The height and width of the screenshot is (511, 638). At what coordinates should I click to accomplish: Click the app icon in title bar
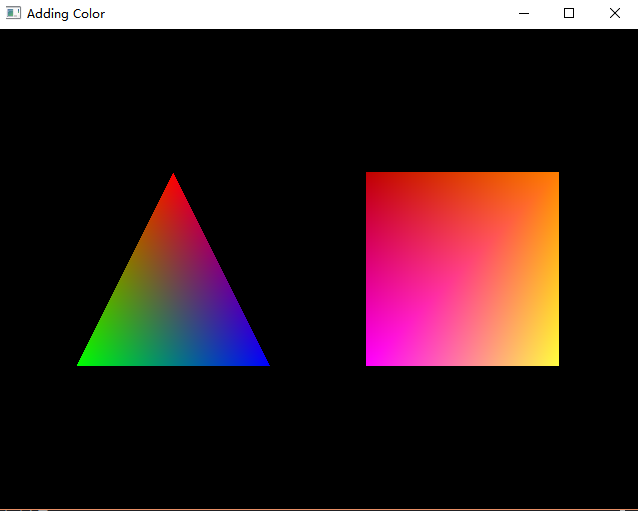tap(13, 13)
